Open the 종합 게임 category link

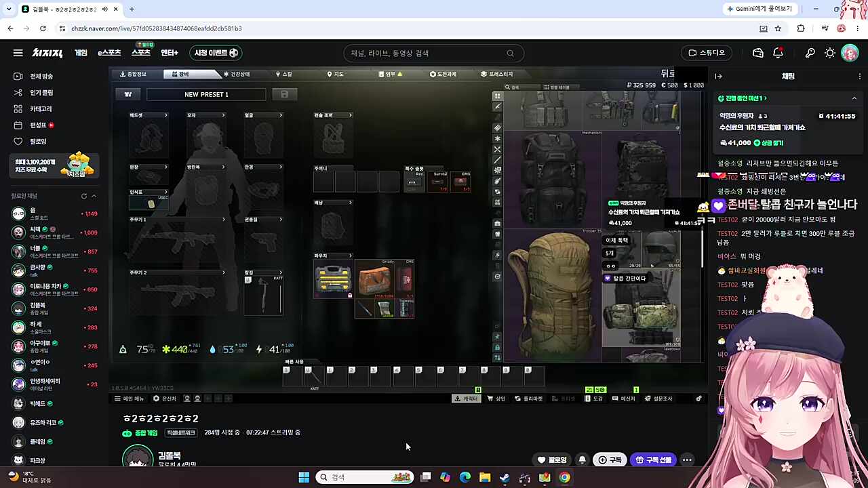pos(140,433)
